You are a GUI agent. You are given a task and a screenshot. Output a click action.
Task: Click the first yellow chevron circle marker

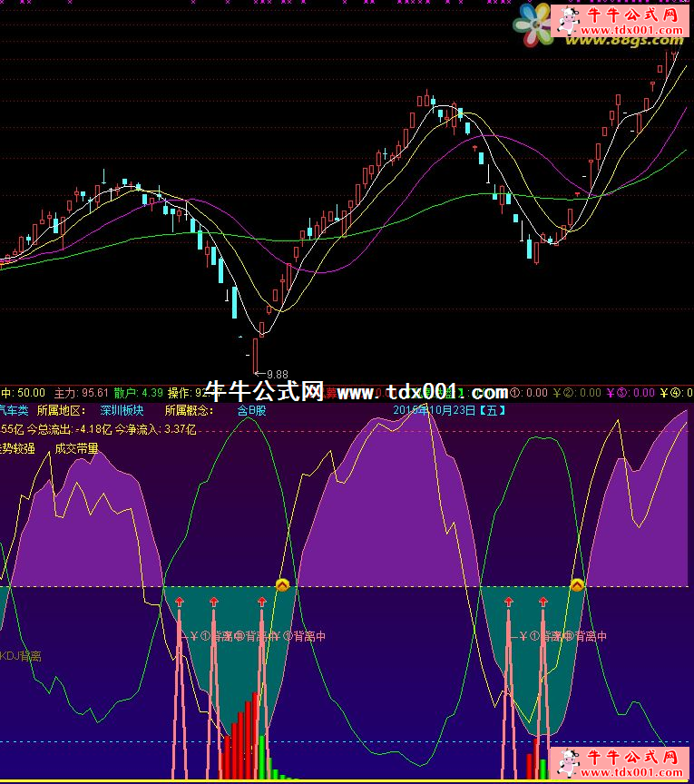(x=282, y=585)
